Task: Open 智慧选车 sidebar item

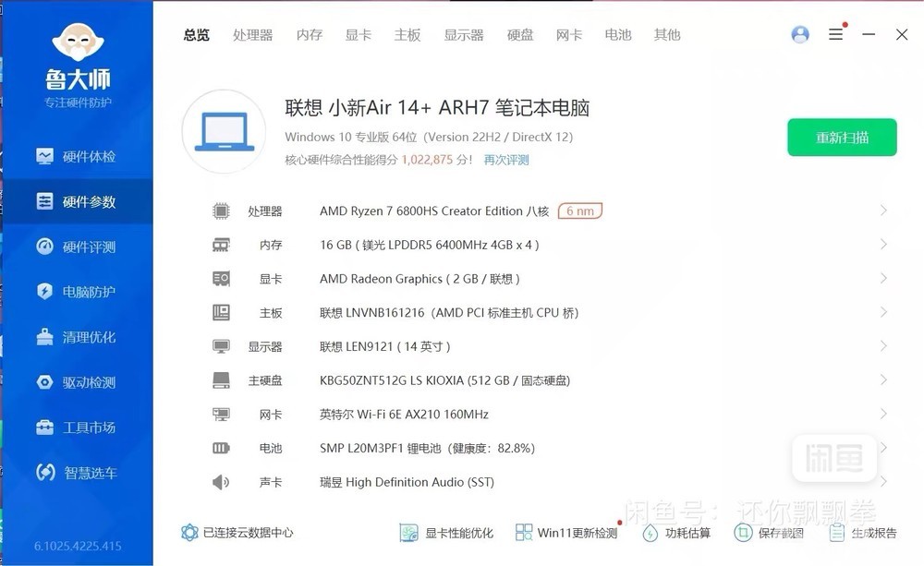Action: 76,473
